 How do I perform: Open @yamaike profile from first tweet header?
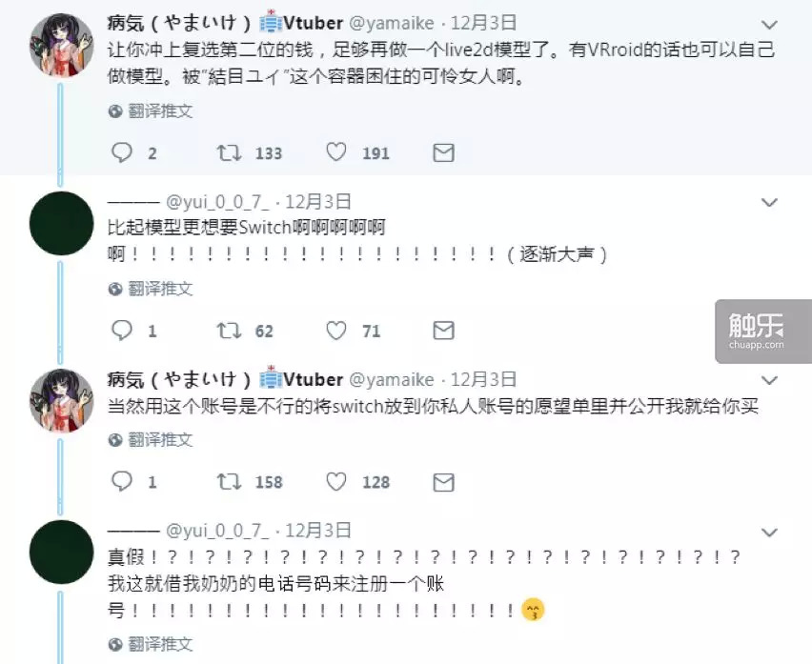click(x=392, y=23)
